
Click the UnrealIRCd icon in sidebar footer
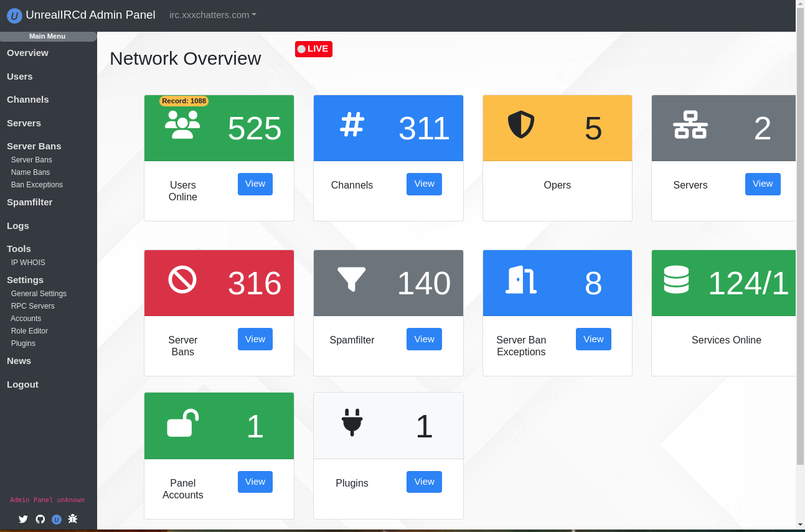pos(57,519)
